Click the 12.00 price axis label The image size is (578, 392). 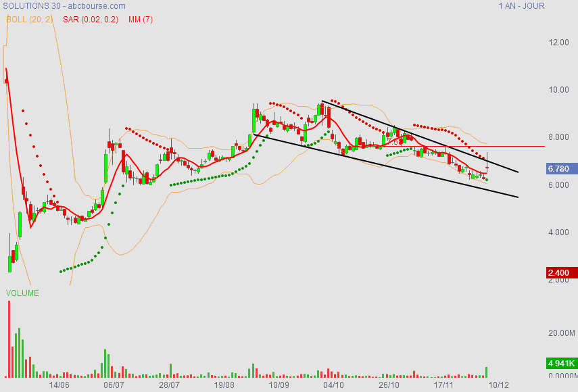(558, 43)
